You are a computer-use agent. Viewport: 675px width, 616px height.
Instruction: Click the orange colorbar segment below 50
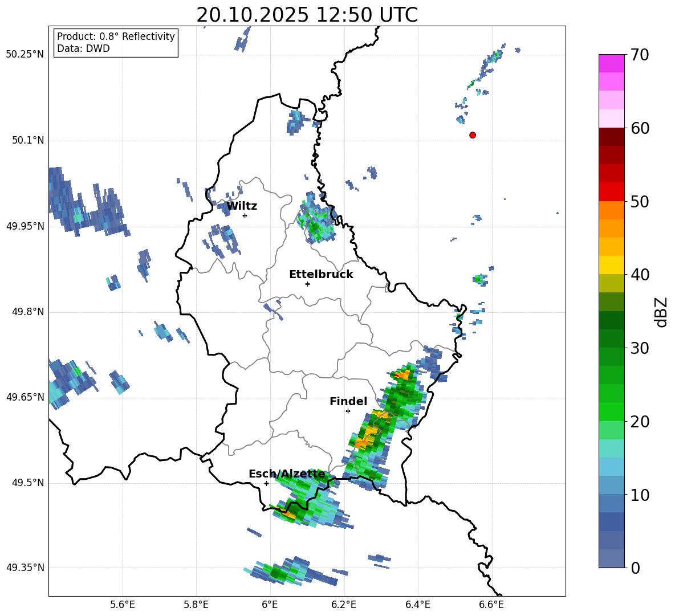click(611, 210)
